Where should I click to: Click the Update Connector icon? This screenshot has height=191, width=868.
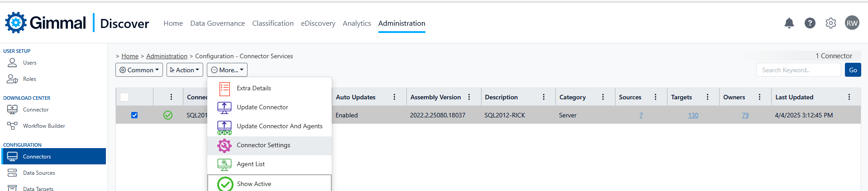(x=224, y=107)
